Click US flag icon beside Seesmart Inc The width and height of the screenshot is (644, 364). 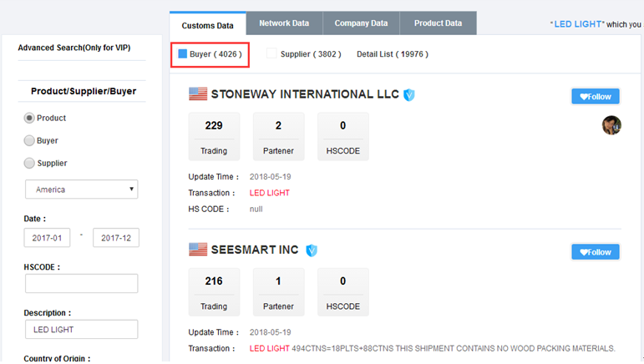(x=198, y=249)
